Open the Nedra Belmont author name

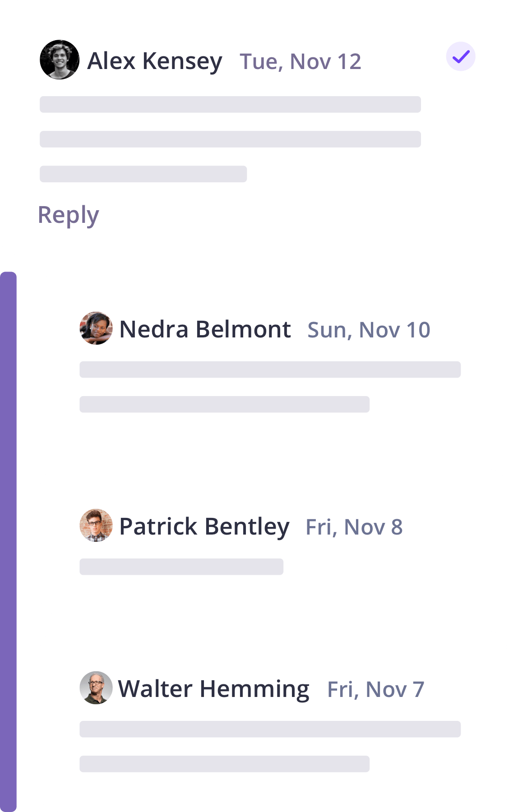click(205, 329)
